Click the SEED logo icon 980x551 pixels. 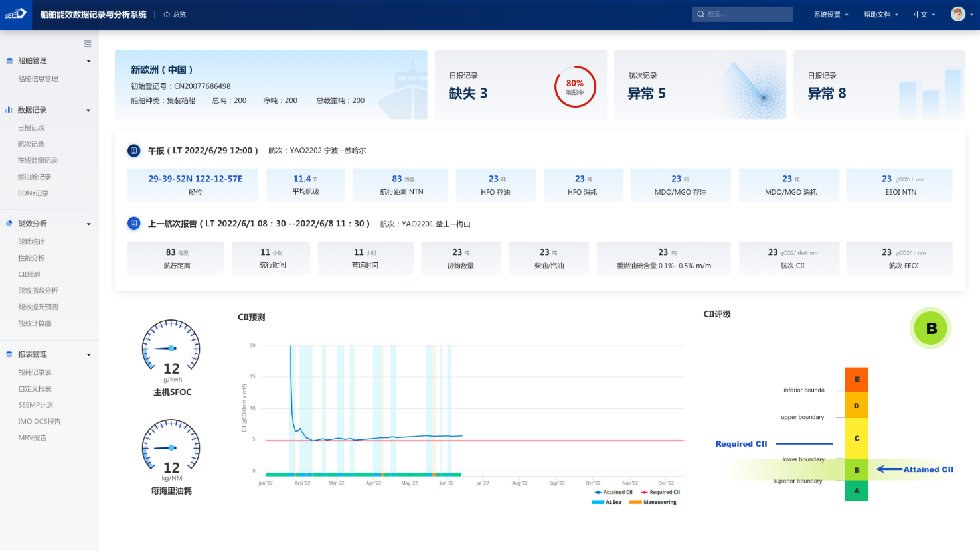(16, 14)
